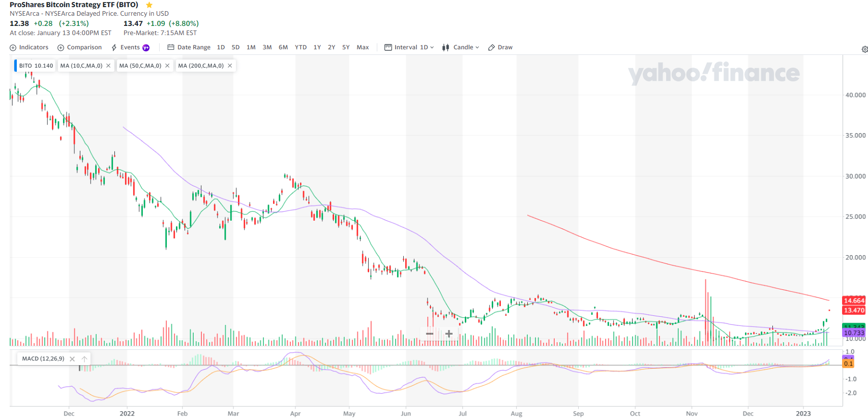
Task: Click the 12.38 closing price
Action: [19, 23]
